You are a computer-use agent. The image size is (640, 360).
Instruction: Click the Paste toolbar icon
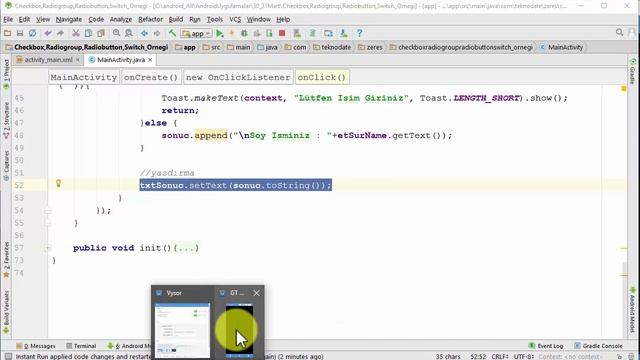[101, 33]
